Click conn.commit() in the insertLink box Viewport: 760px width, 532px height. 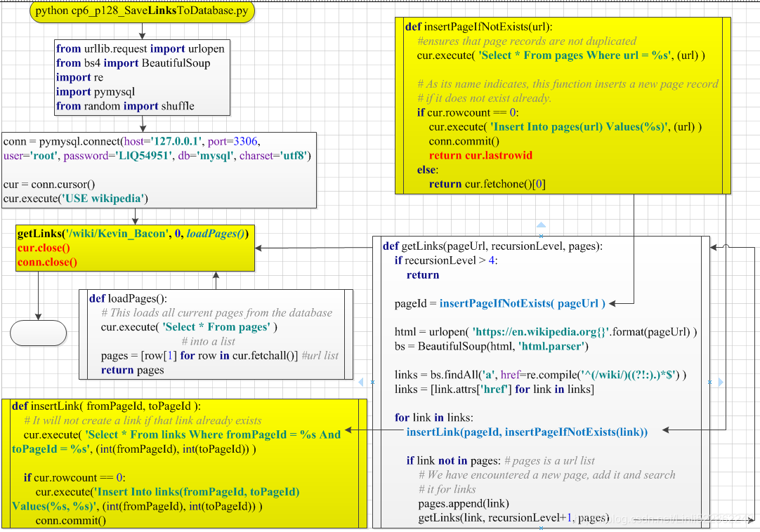coord(71,520)
